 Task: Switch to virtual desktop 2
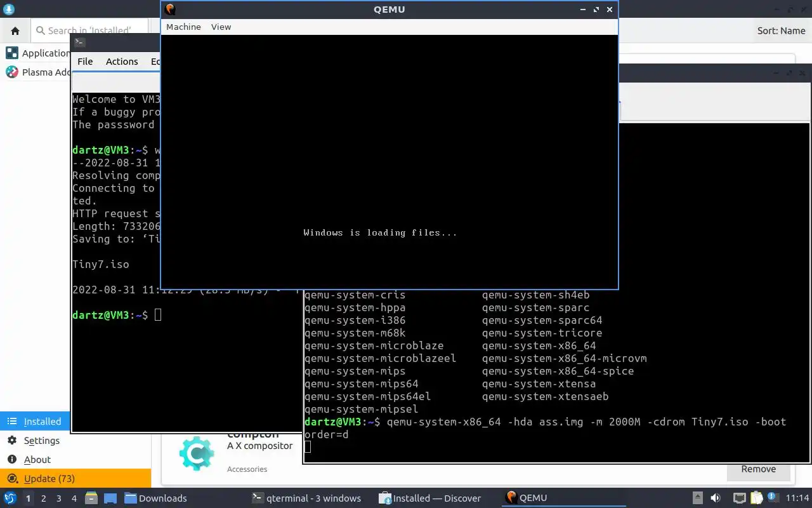click(x=43, y=498)
